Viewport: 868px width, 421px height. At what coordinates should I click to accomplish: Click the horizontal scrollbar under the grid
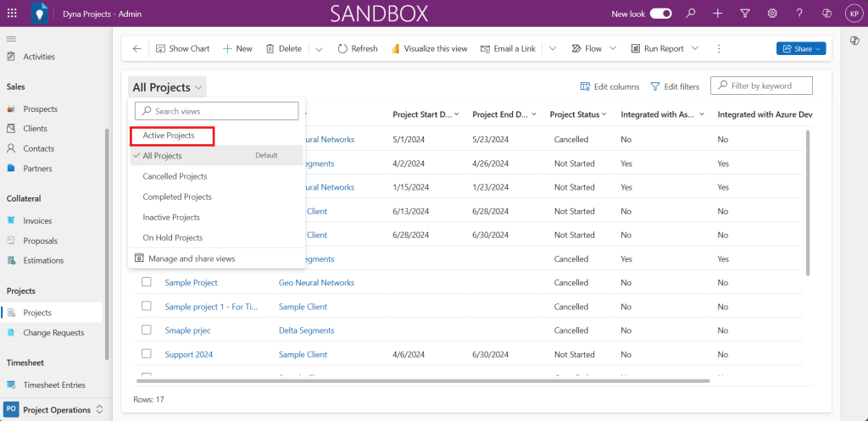click(x=424, y=381)
